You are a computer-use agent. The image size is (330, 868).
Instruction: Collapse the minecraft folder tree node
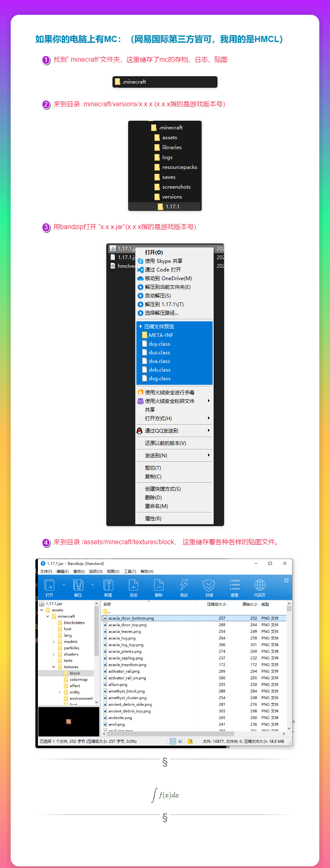[x=48, y=616]
